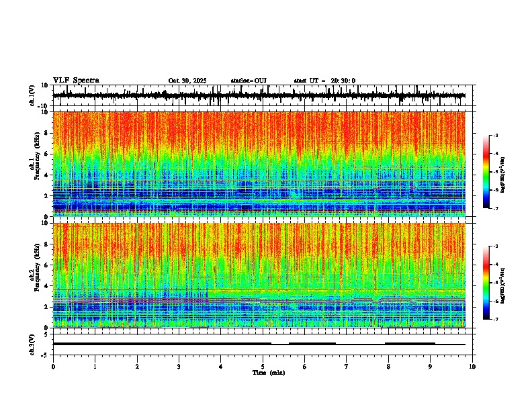Click time axis tick label "2"

(x=137, y=367)
